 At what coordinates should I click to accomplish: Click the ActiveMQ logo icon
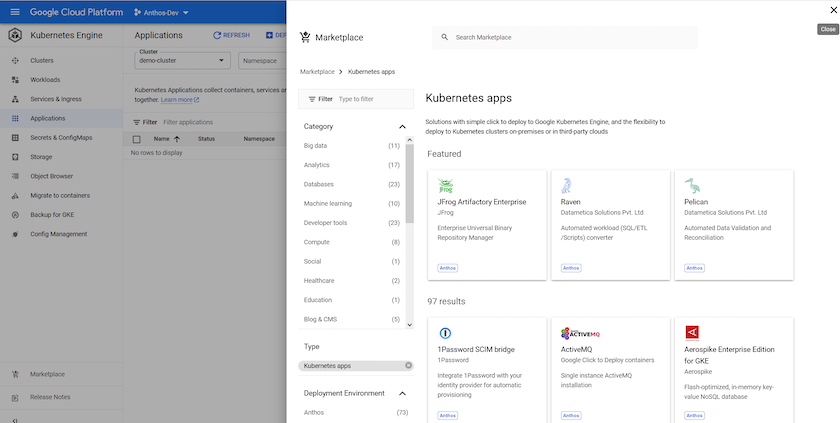578,333
